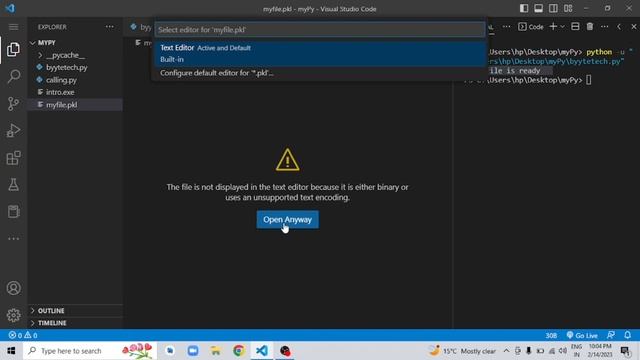Open Run and Debug view

13,131
